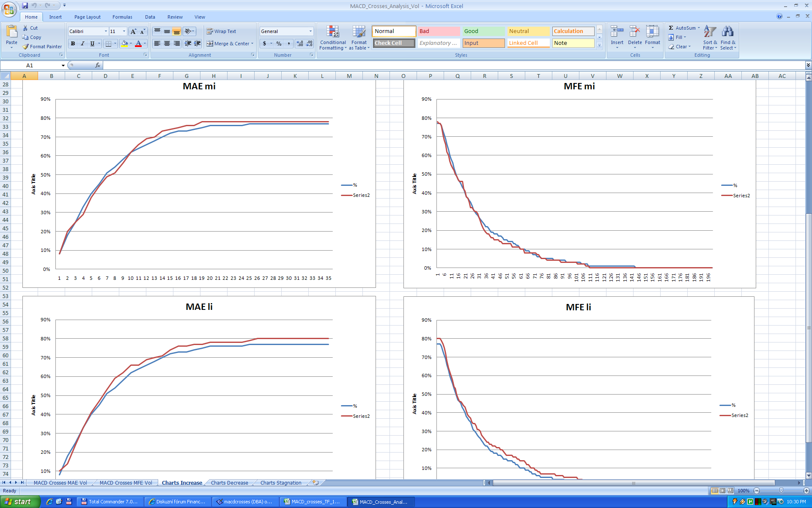The height and width of the screenshot is (508, 812).
Task: Click the AutoSum sigma icon
Action: pyautogui.click(x=671, y=28)
